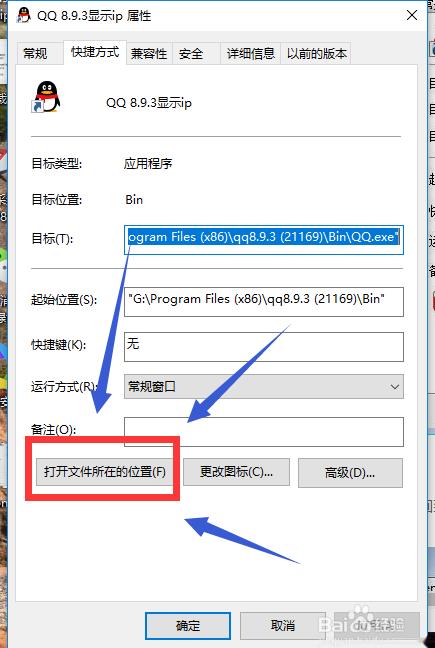Switch to the 详细信息 tab
The width and height of the screenshot is (435, 648).
pos(250,53)
